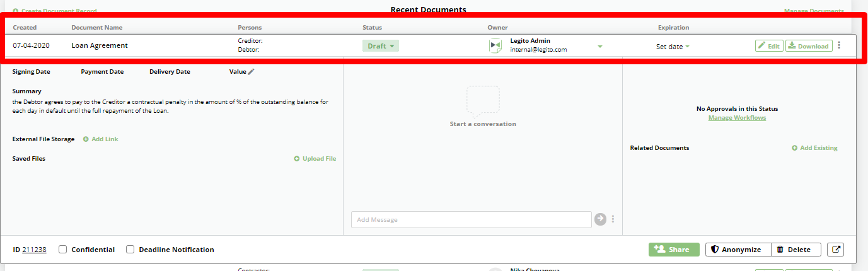Click the green Share button
The image size is (868, 271).
pos(673,250)
